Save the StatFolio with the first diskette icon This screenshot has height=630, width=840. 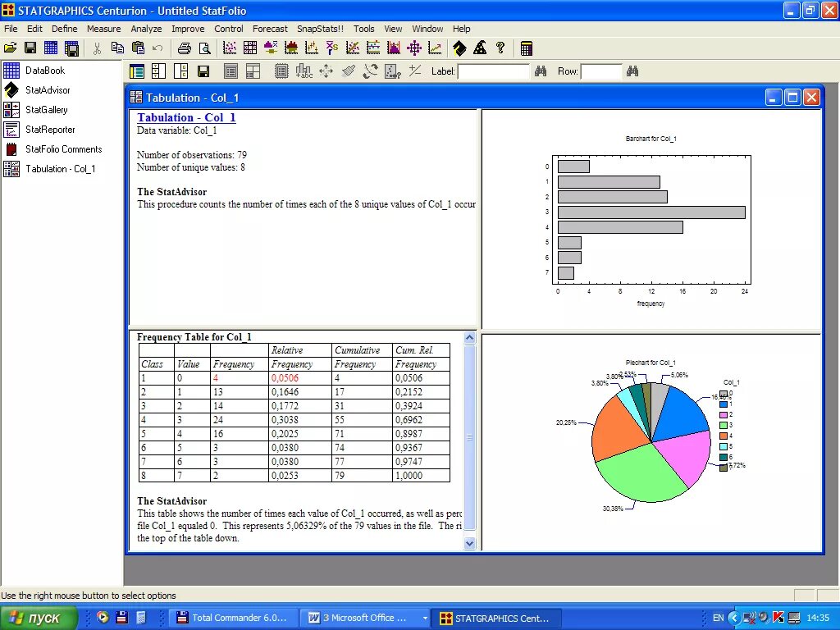tap(30, 48)
